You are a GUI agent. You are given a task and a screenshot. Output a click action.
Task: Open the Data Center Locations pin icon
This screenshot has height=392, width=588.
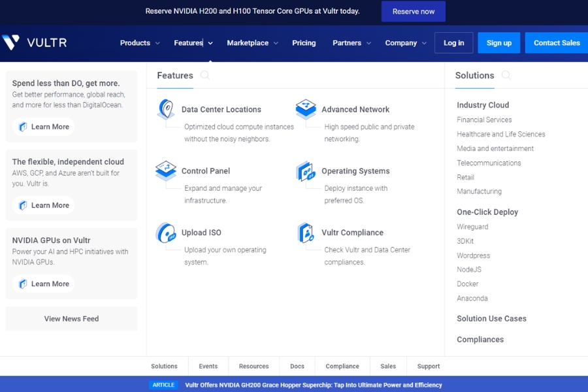pos(166,109)
